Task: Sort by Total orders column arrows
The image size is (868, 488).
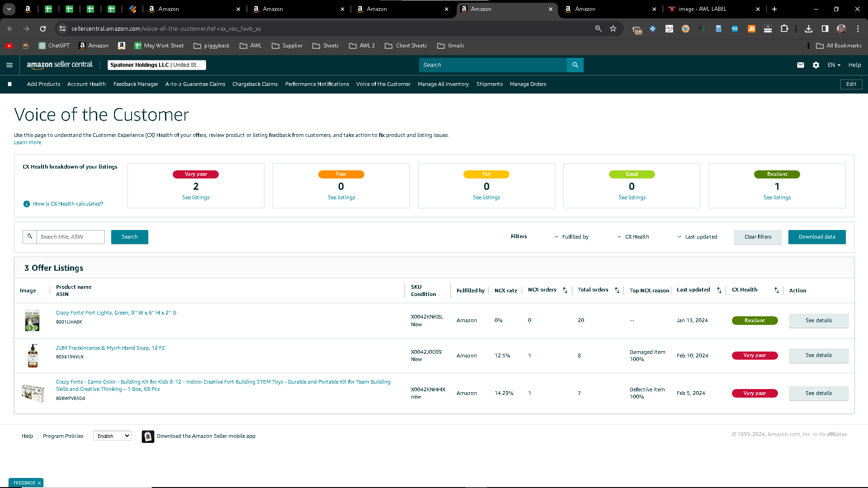Action: click(x=617, y=290)
